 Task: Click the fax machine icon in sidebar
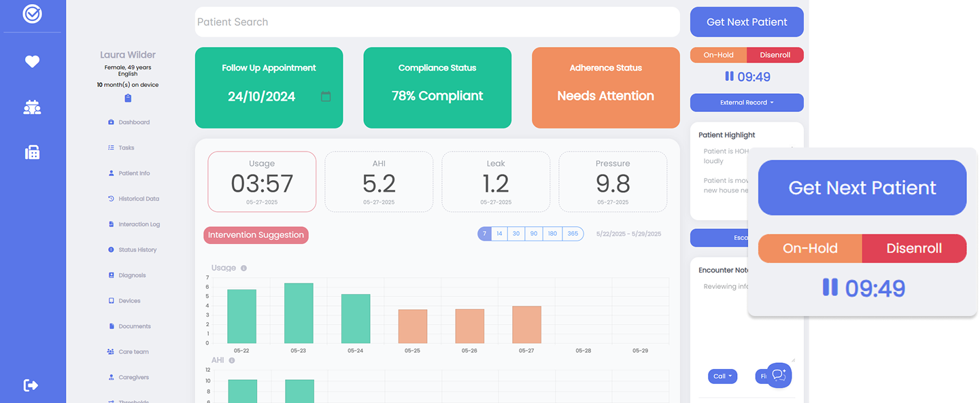(33, 152)
